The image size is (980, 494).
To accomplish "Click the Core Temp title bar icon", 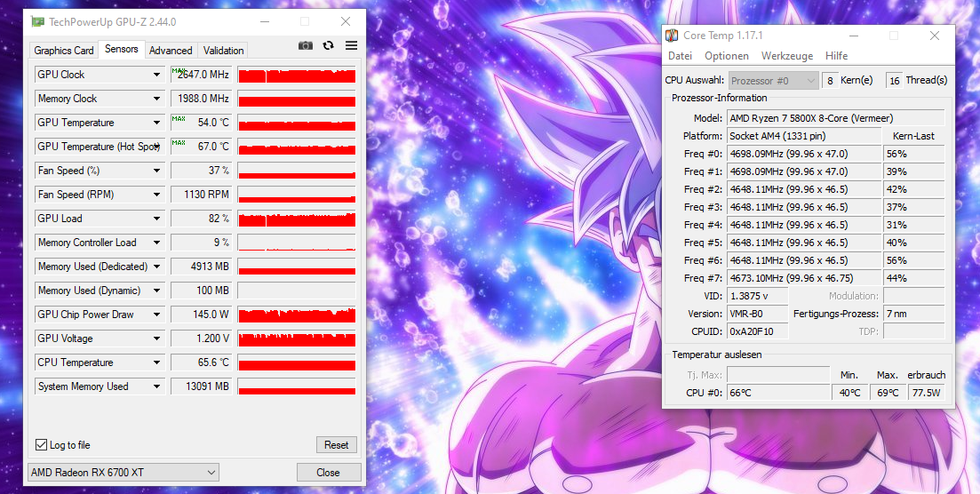I will tap(672, 36).
